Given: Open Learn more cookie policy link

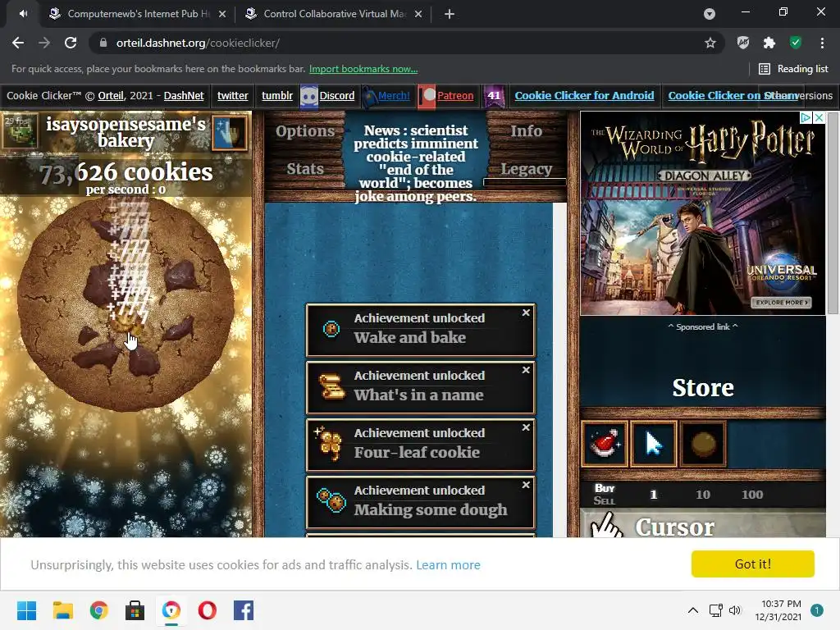Looking at the screenshot, I should tap(448, 564).
